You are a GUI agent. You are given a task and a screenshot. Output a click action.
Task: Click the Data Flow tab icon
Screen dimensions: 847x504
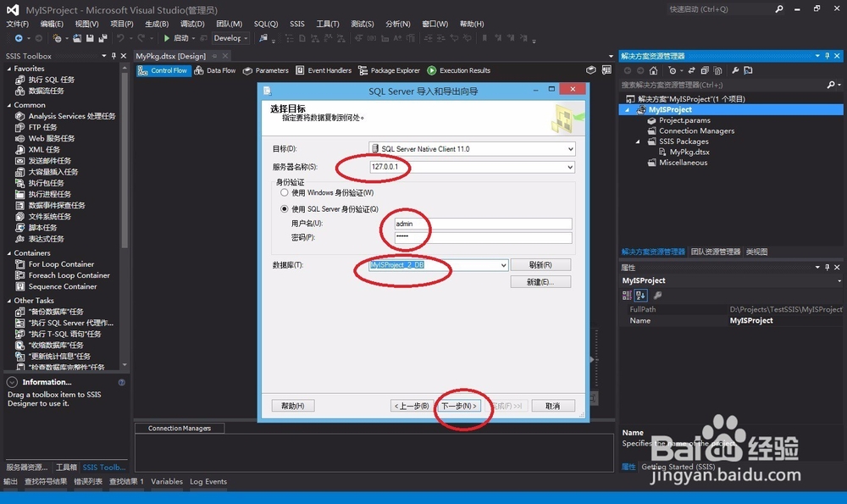(199, 71)
